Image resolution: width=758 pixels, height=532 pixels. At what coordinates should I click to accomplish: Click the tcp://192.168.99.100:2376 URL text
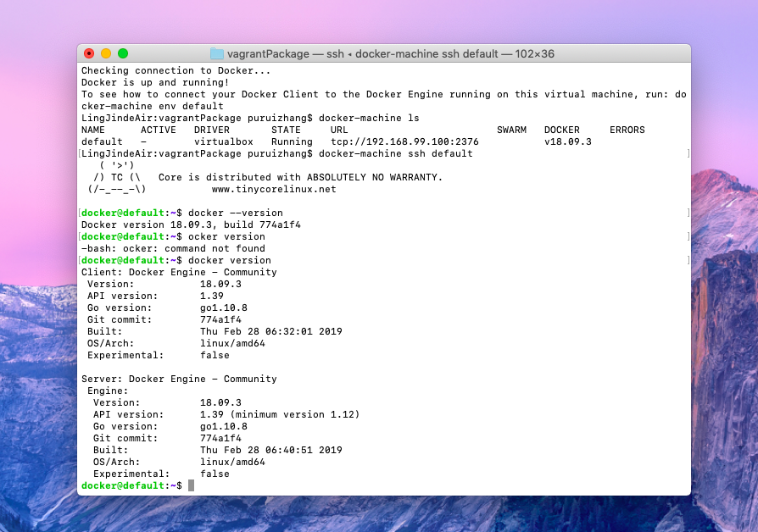404,141
